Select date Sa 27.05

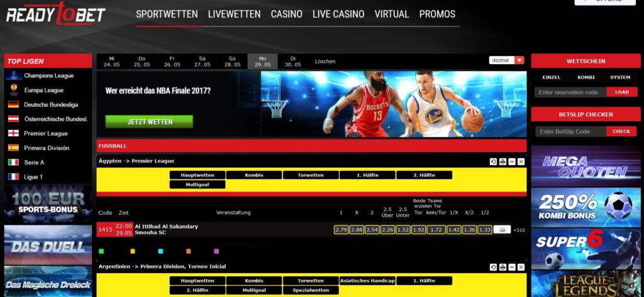tap(202, 62)
